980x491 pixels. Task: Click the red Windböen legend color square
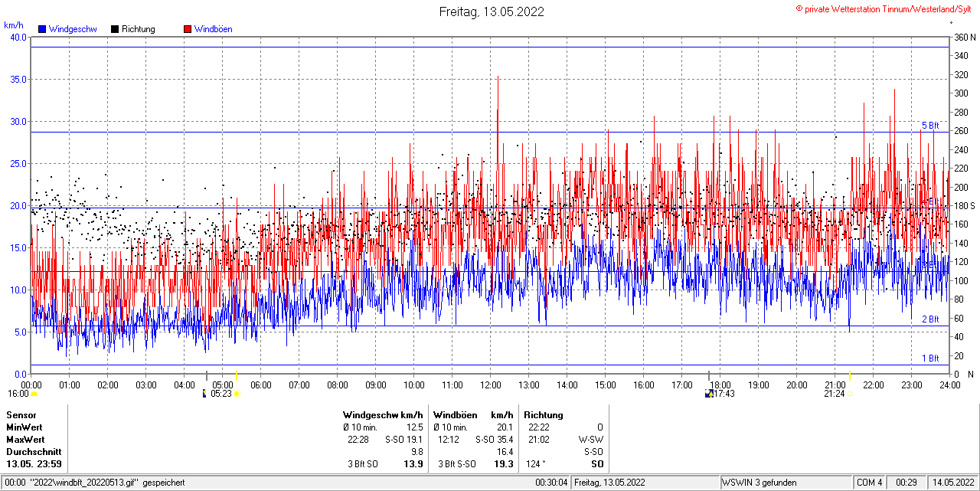[x=188, y=29]
